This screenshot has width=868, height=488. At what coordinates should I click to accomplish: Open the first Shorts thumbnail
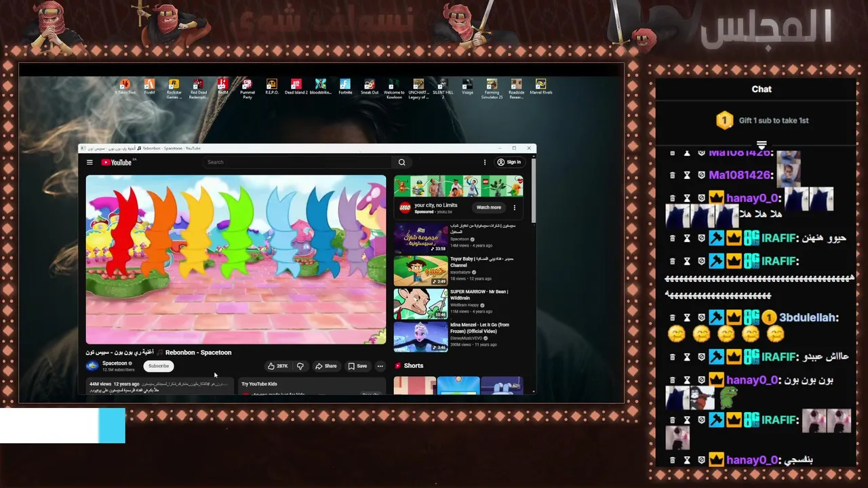coord(415,386)
